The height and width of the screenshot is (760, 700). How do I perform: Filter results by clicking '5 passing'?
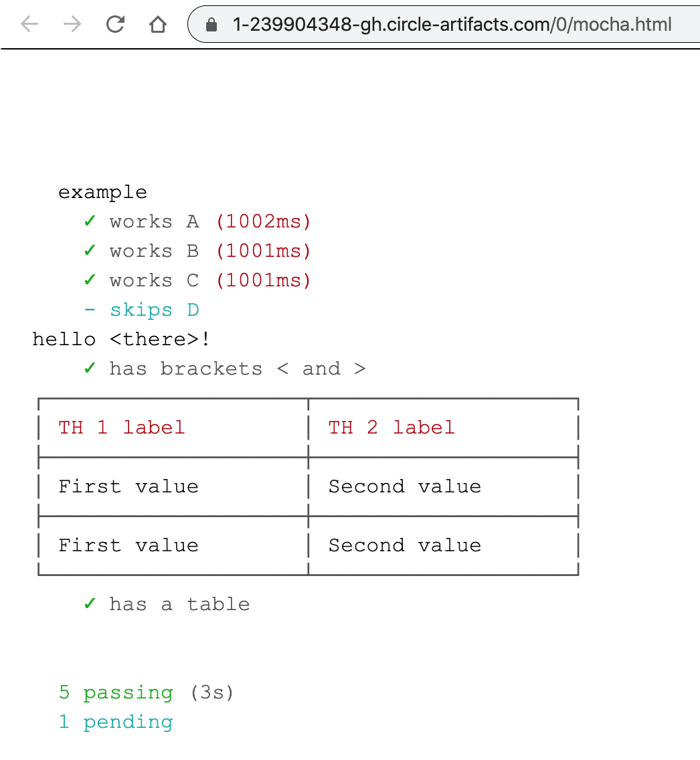pyautogui.click(x=115, y=692)
